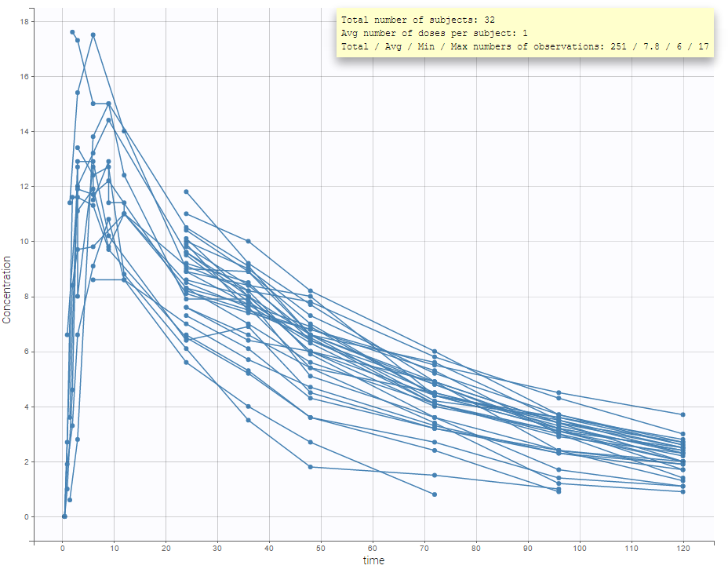728x569 pixels.
Task: Click the y-axis tick label 18
Action: pyautogui.click(x=24, y=21)
